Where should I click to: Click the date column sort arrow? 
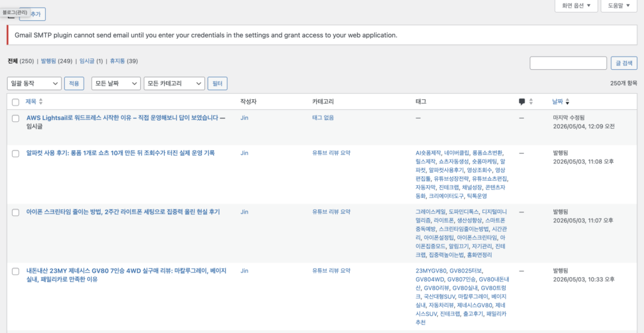568,101
